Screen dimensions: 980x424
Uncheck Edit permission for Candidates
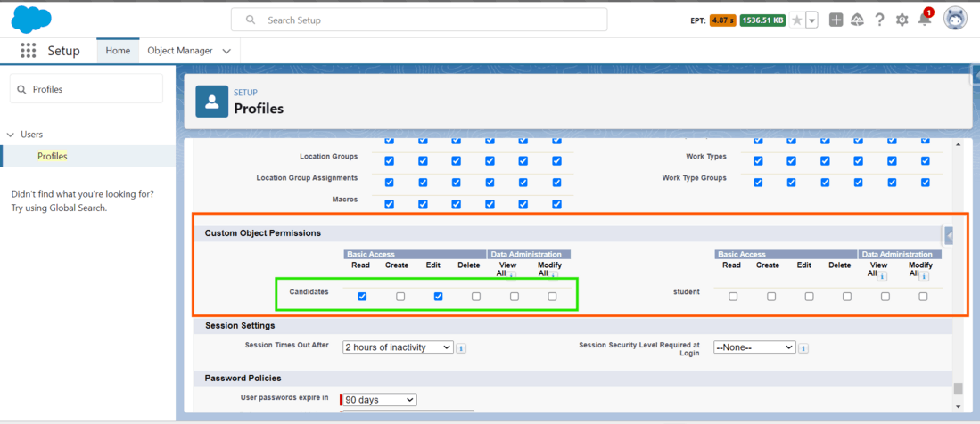(438, 297)
